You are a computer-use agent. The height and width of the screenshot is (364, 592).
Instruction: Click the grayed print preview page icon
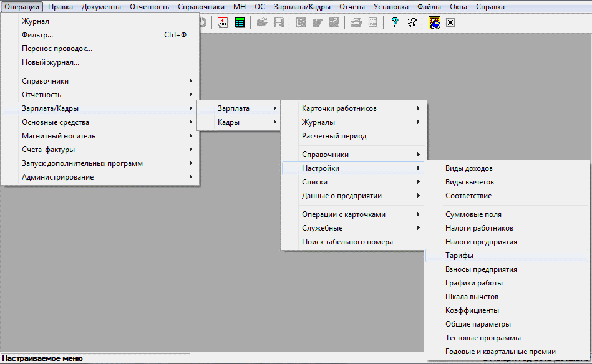pyautogui.click(x=373, y=22)
